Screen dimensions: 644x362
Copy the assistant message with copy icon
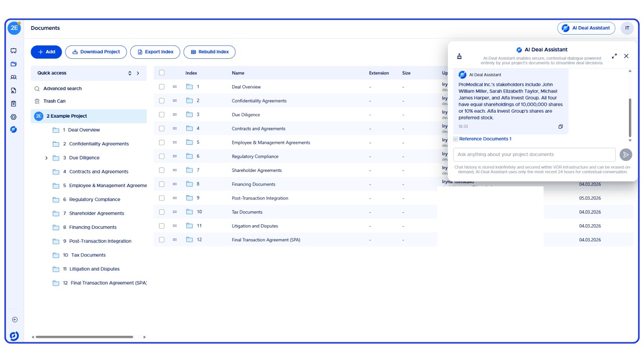(560, 127)
